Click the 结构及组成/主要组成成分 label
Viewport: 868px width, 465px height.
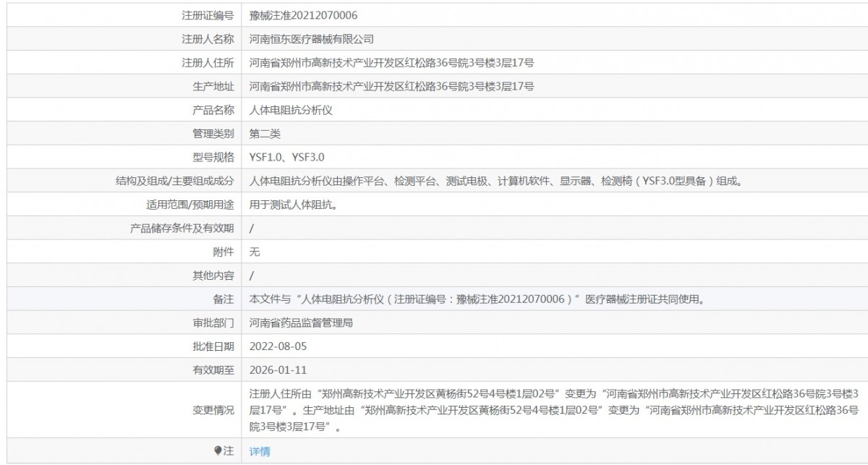click(x=176, y=181)
